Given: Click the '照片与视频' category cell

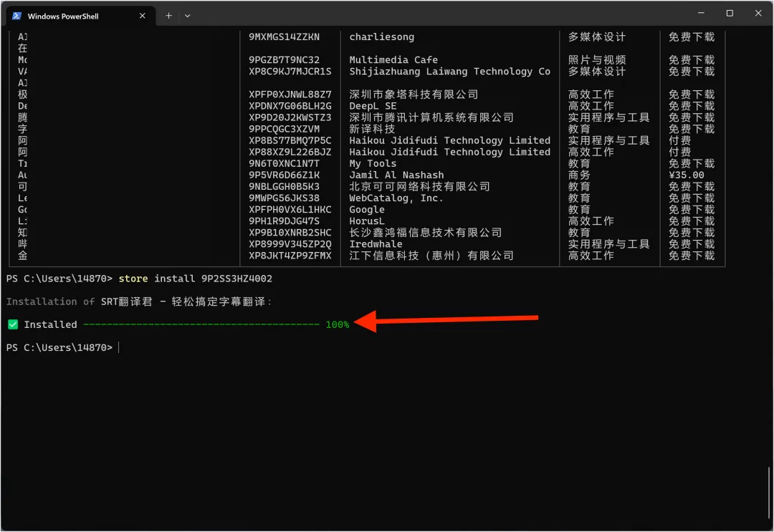Looking at the screenshot, I should (597, 59).
